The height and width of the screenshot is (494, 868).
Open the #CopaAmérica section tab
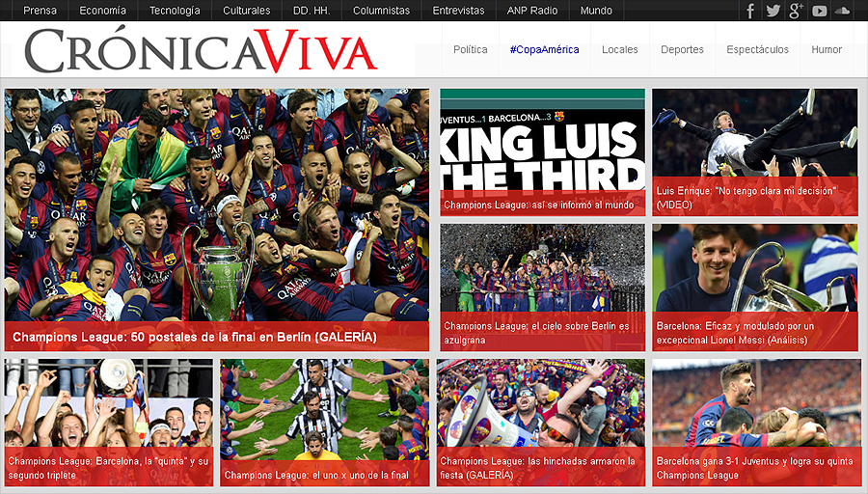[x=544, y=50]
